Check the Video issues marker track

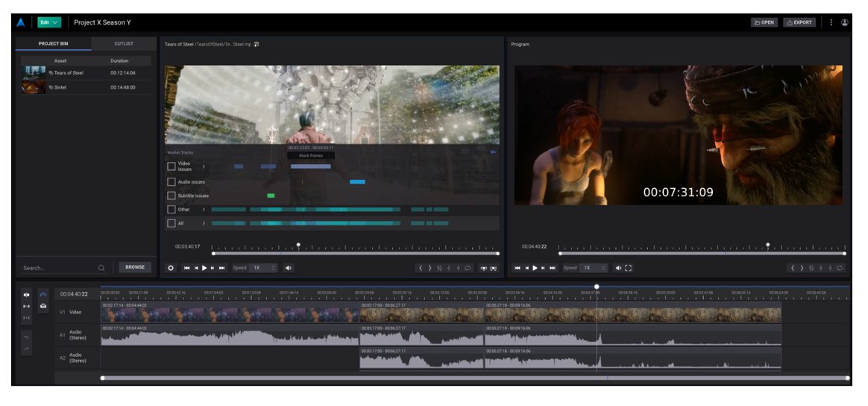tap(172, 166)
